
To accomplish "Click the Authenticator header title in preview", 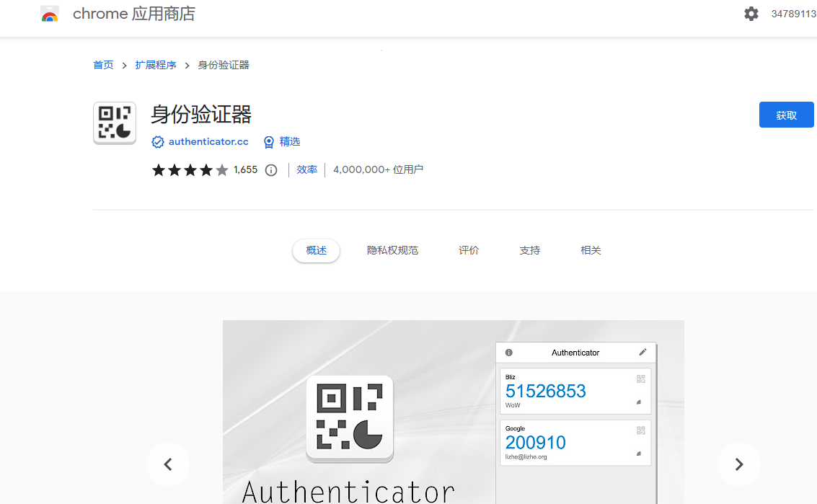I will click(x=575, y=353).
